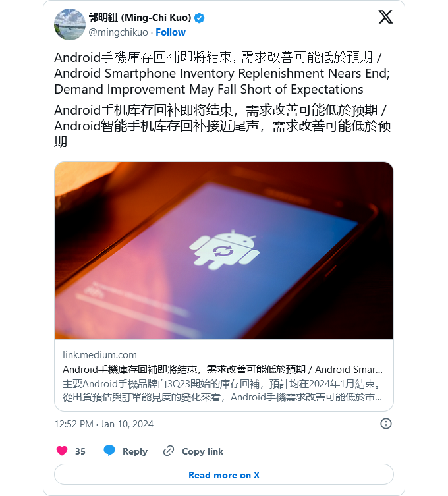Viewport: 448px width, 496px height.
Task: Click the Android logo in preview image
Action: (x=224, y=250)
